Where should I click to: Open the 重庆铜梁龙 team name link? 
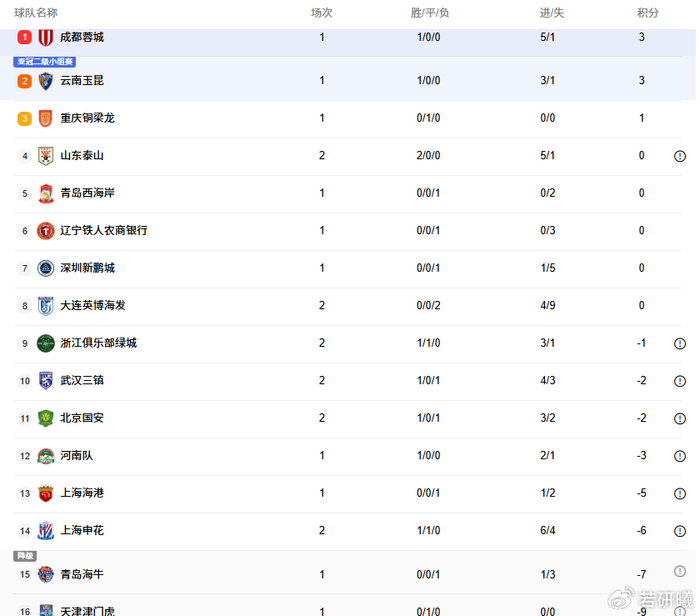click(87, 118)
